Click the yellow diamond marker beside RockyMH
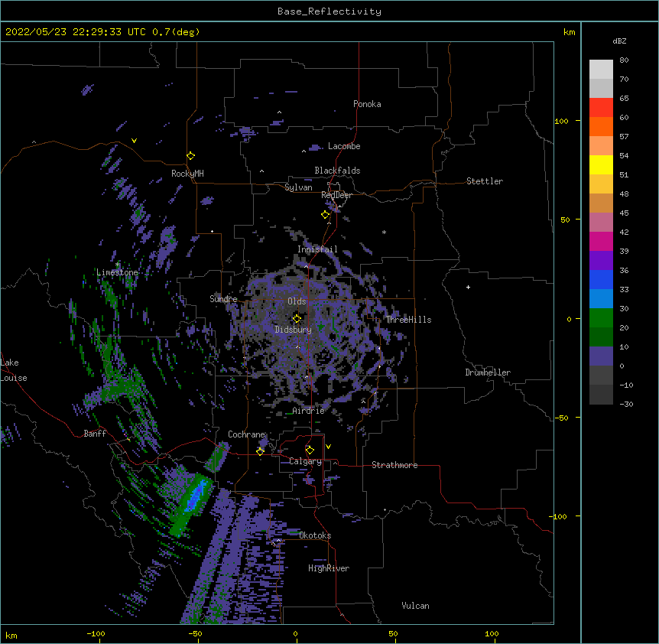The image size is (659, 644). pyautogui.click(x=191, y=156)
